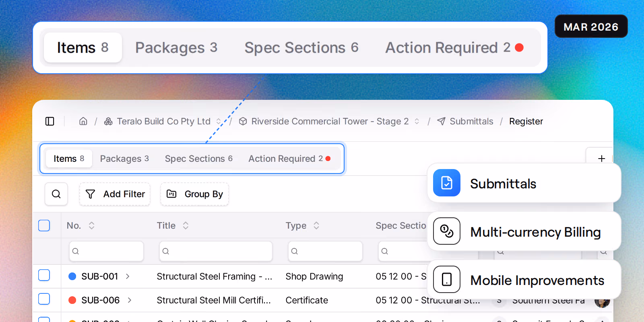Select enlarged Spec Sections 6 tab

click(x=301, y=47)
